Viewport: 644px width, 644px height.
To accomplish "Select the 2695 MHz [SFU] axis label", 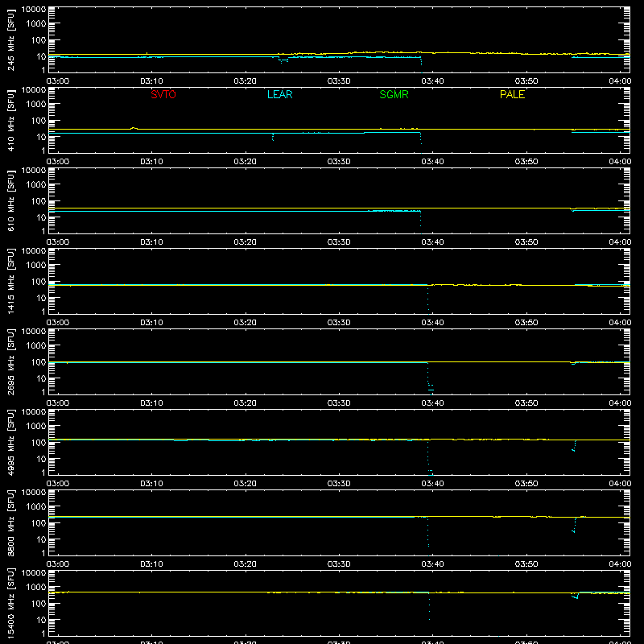I will point(11,362).
